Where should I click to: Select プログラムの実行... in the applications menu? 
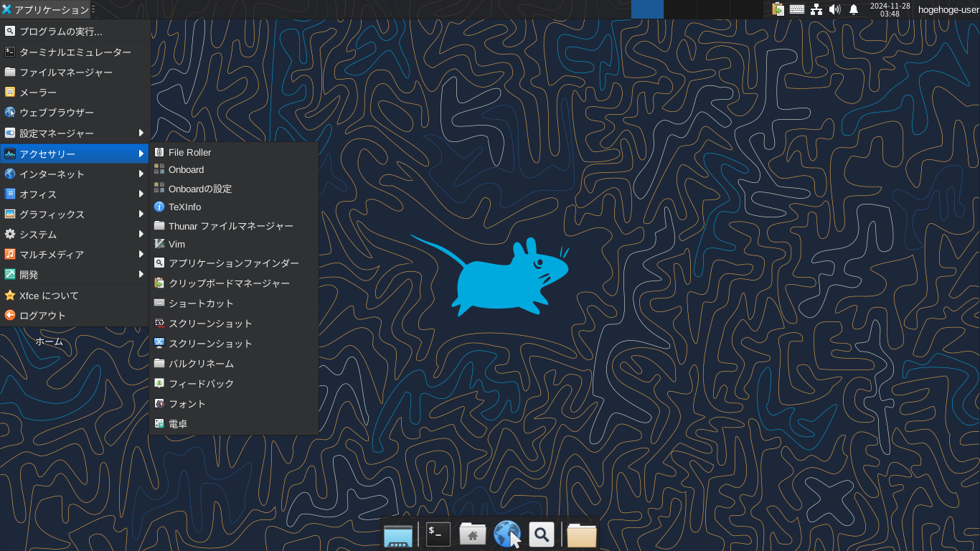point(75,32)
